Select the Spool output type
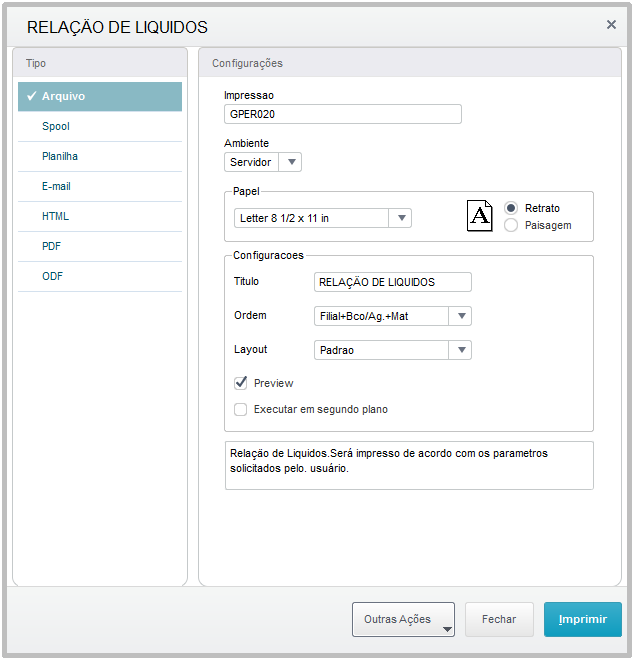The image size is (635, 663). click(x=100, y=126)
